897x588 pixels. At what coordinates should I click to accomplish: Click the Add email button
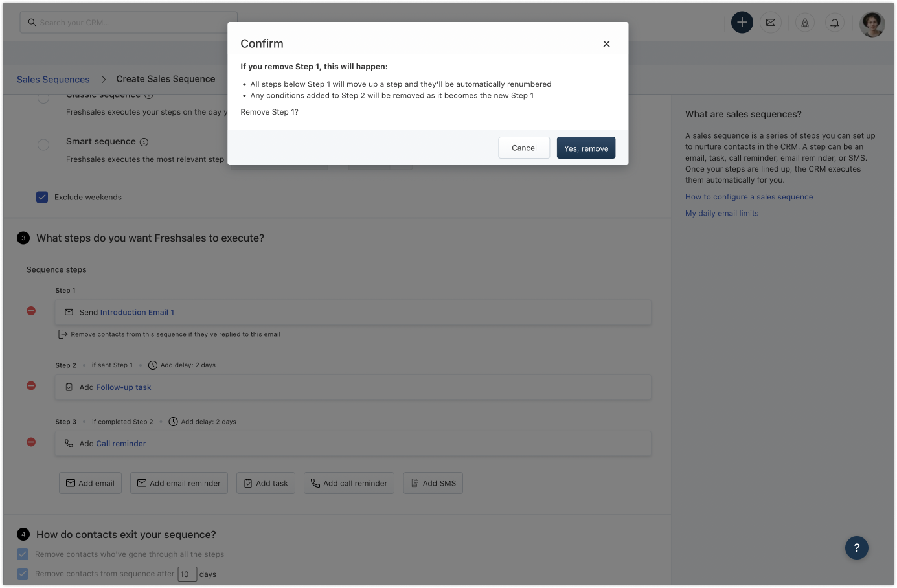click(90, 483)
